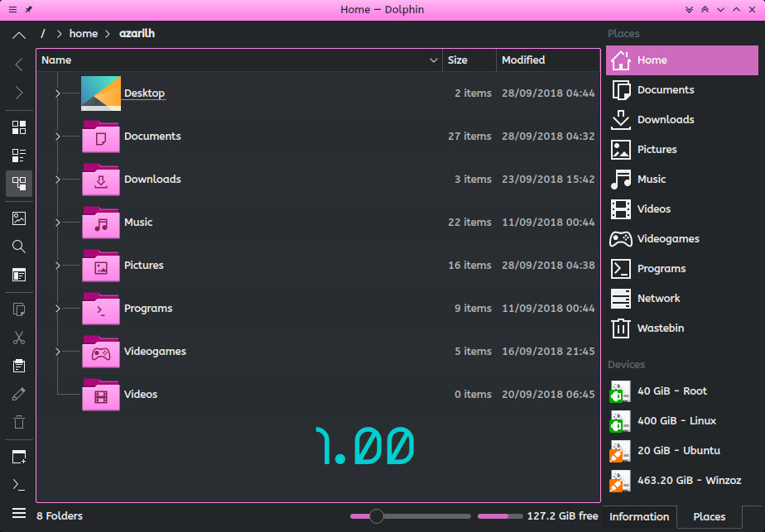
Task: Open 40 GiB - Root device
Action: [x=682, y=391]
